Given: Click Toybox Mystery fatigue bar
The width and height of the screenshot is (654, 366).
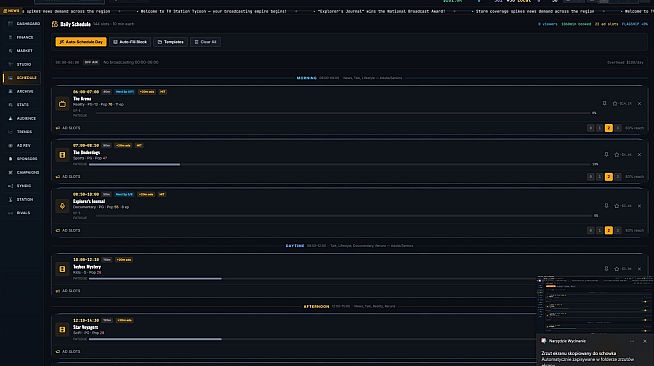Looking at the screenshot, I should 312,278.
